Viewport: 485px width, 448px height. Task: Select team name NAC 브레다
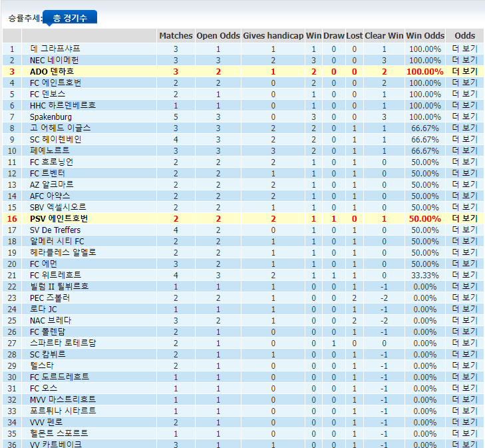tap(51, 321)
